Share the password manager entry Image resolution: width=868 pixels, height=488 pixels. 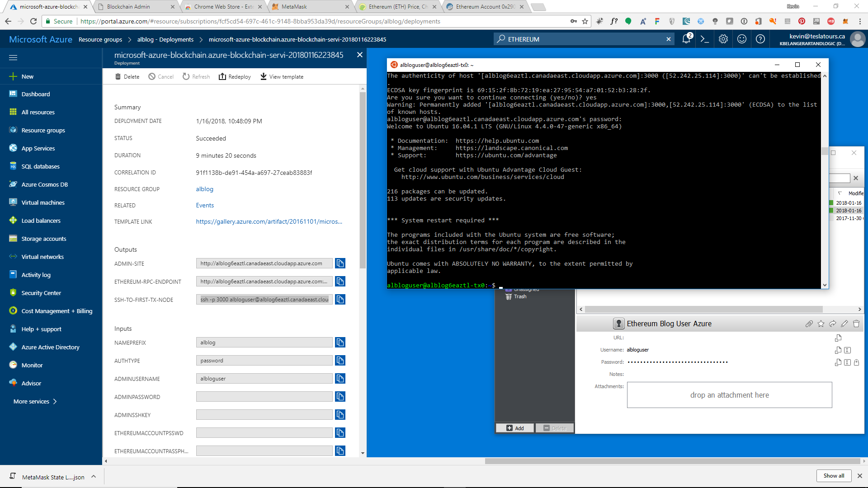(x=833, y=324)
